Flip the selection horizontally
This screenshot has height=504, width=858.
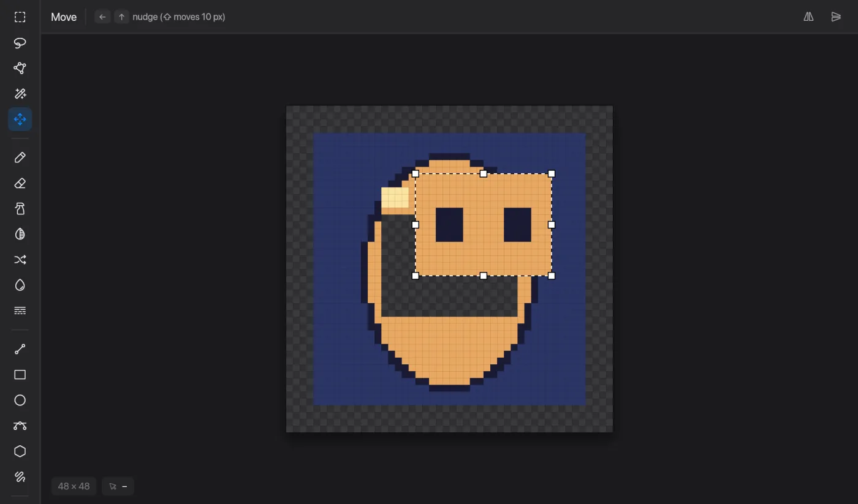809,17
